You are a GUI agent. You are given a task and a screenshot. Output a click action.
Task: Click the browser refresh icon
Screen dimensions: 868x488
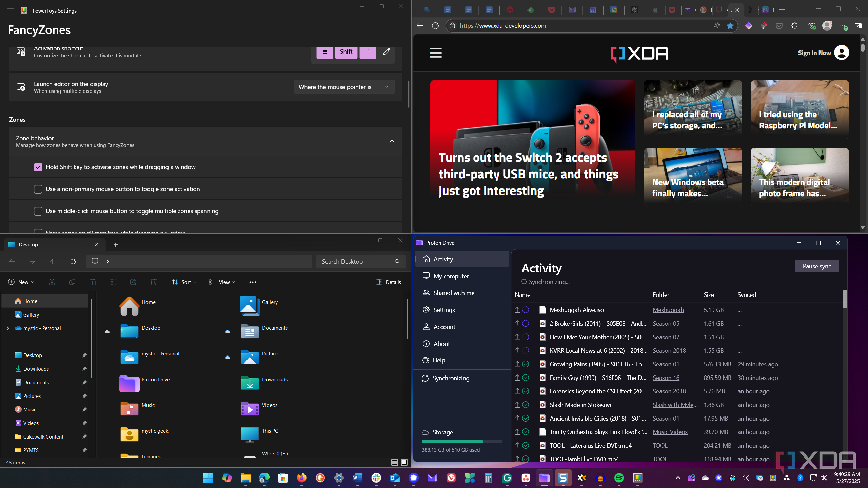(435, 26)
